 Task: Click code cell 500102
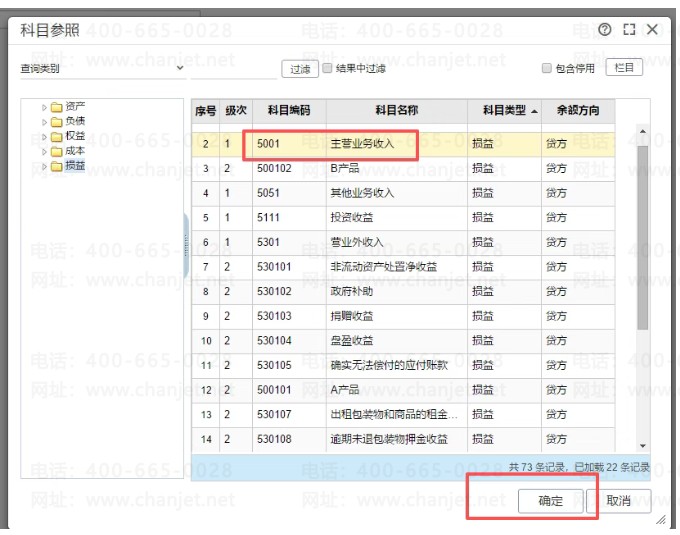click(289, 168)
